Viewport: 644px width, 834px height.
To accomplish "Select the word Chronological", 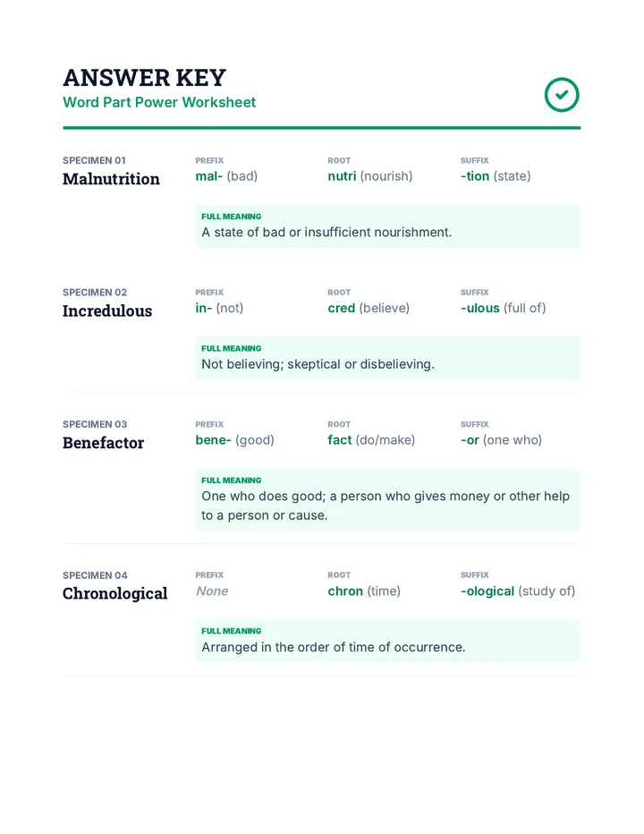I will (x=114, y=593).
